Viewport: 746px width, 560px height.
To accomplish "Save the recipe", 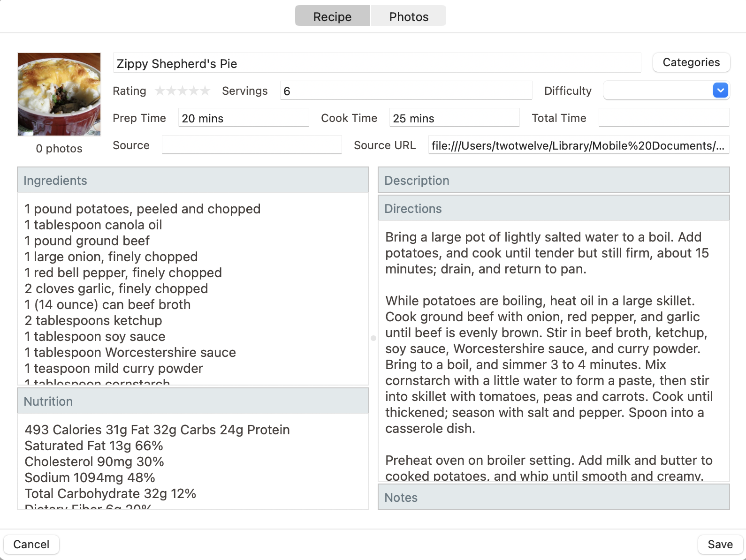I will tap(720, 545).
